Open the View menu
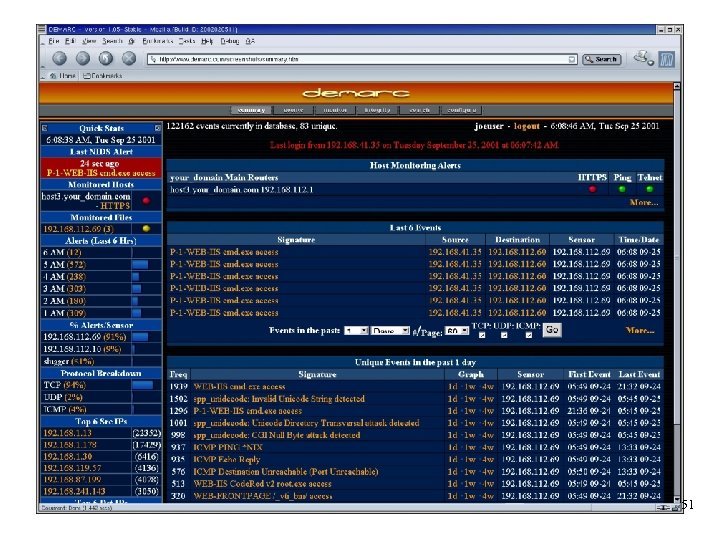Image resolution: width=720 pixels, height=540 pixels. coord(89,41)
